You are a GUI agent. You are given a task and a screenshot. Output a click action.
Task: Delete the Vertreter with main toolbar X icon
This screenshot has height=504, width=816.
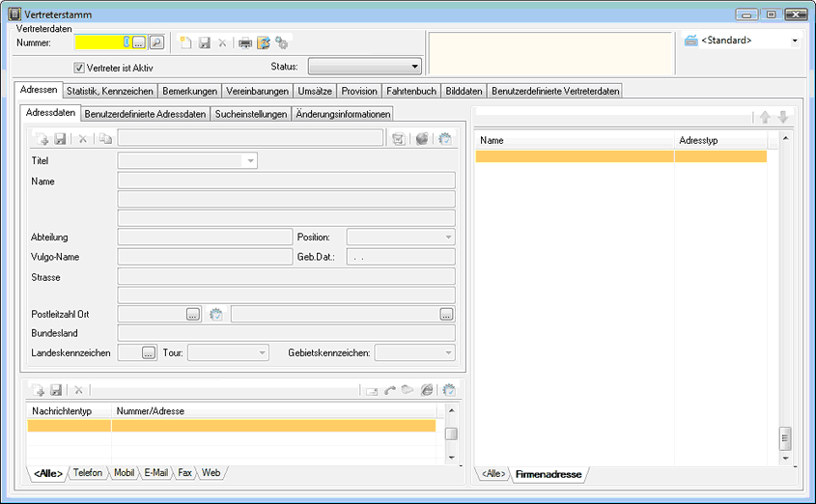click(222, 42)
